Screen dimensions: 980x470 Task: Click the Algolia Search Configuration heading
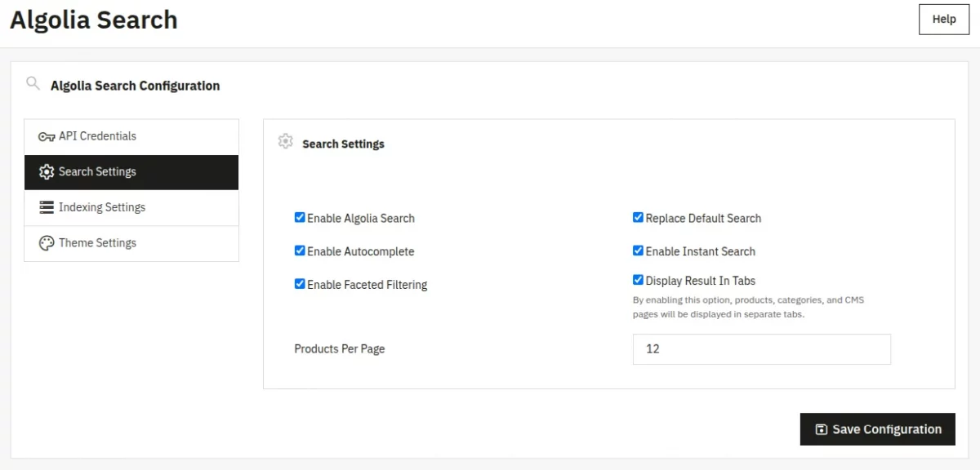pos(135,86)
